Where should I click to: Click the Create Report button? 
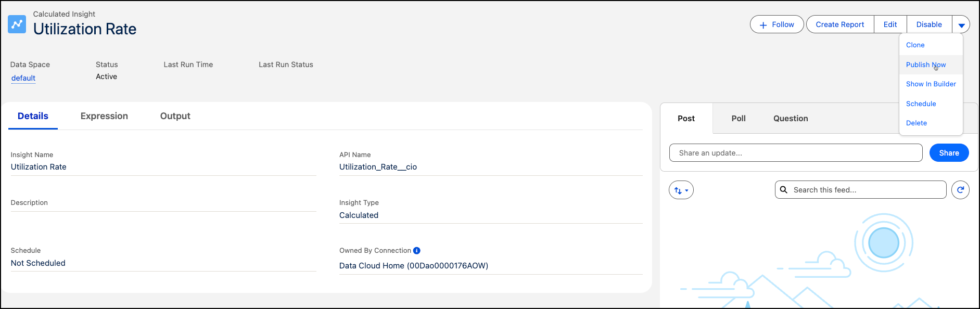click(839, 24)
